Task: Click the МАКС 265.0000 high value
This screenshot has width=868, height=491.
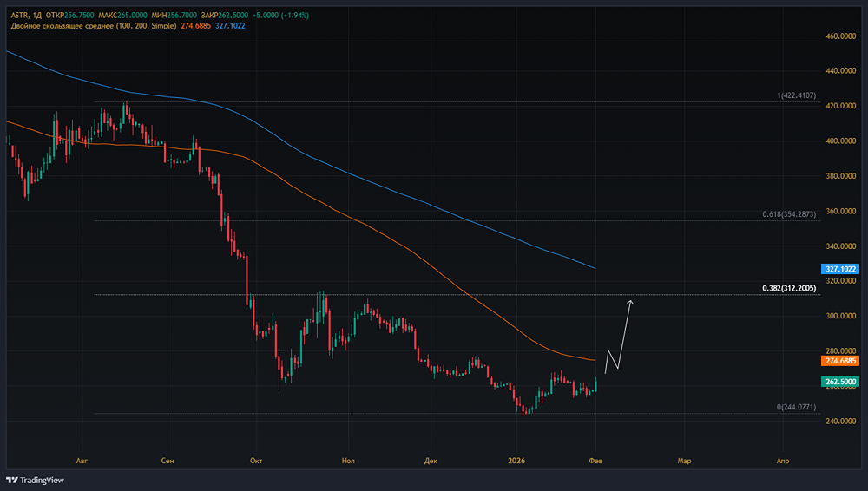Action: tap(123, 16)
